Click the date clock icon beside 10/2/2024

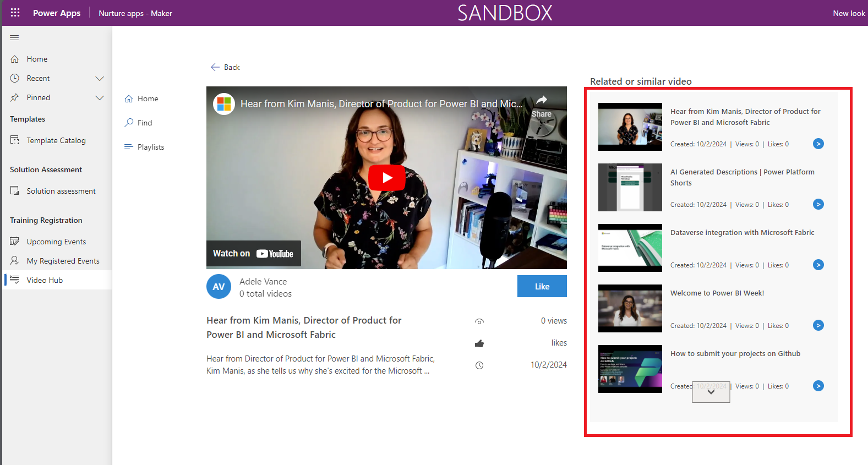tap(479, 365)
